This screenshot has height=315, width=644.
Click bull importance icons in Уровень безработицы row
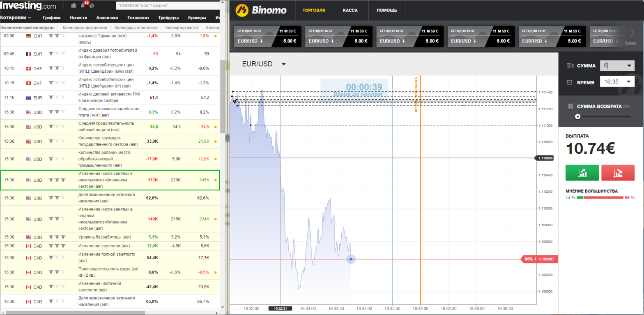tap(57, 237)
